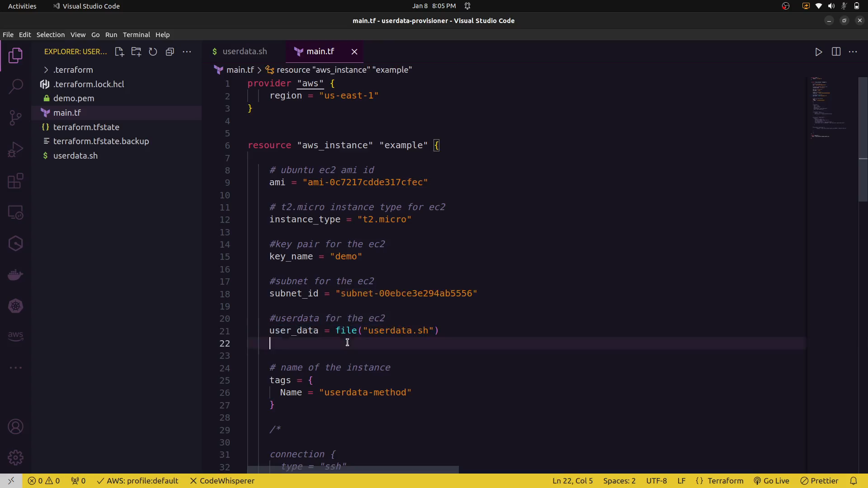Screen dimensions: 868x488
Task: Click New File icon in Explorer
Action: (x=119, y=52)
